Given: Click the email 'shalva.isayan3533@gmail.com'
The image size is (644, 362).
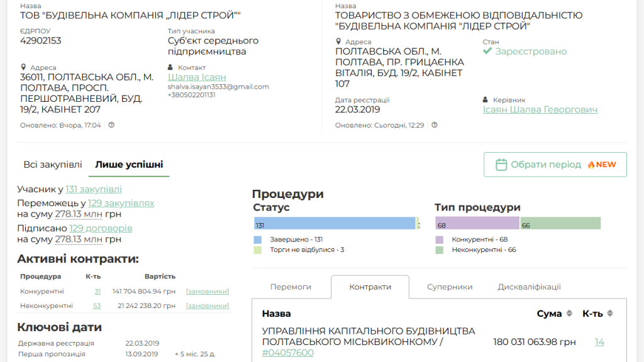Looking at the screenshot, I should coord(218,87).
